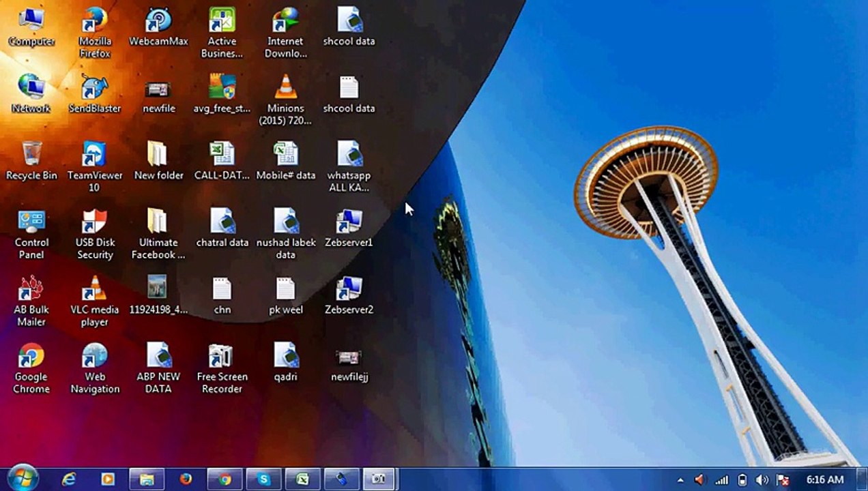Select the Active Business desktop shortcut
The image size is (868, 491).
coord(222,33)
